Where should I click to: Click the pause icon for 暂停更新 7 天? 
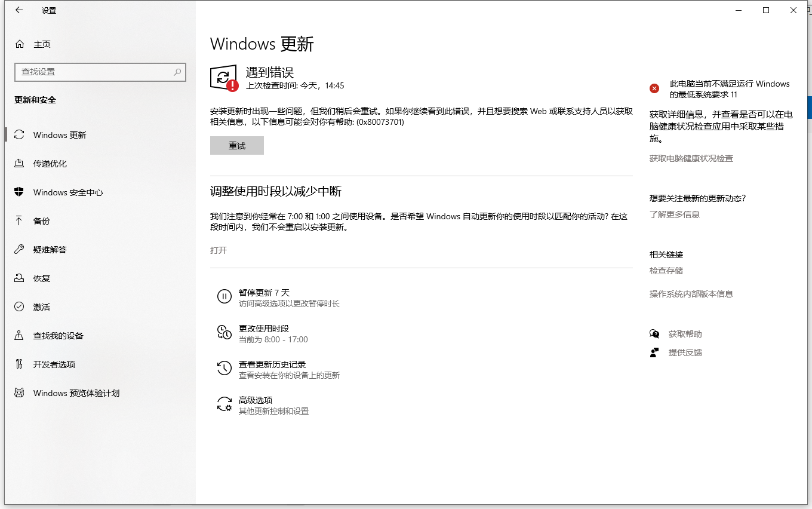[x=224, y=296]
